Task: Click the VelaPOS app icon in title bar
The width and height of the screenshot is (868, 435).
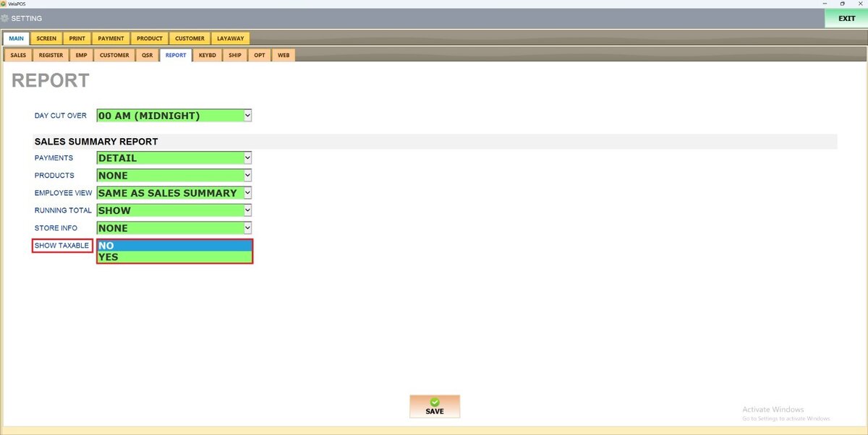Action: pyautogui.click(x=4, y=4)
